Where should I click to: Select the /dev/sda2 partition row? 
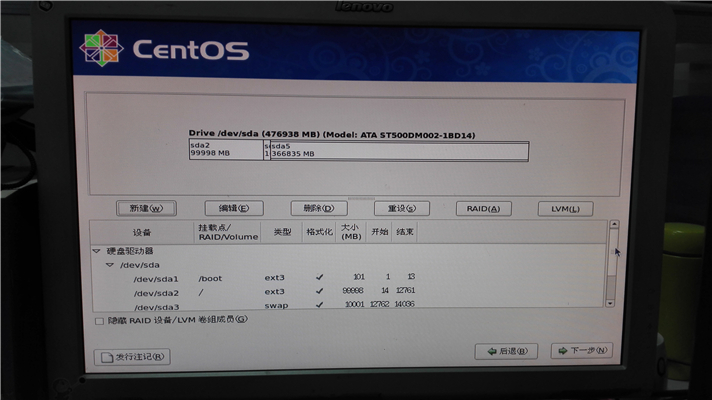(349, 292)
